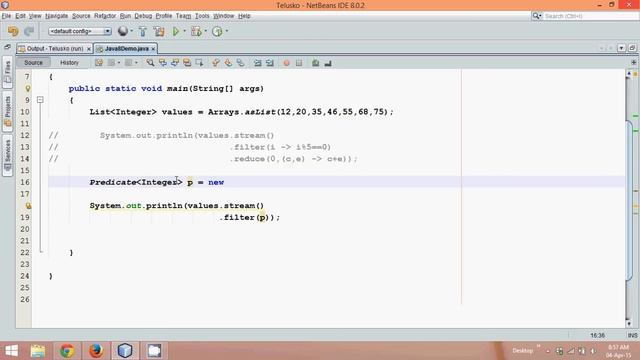
Task: Open the Refactor menu
Action: point(105,16)
